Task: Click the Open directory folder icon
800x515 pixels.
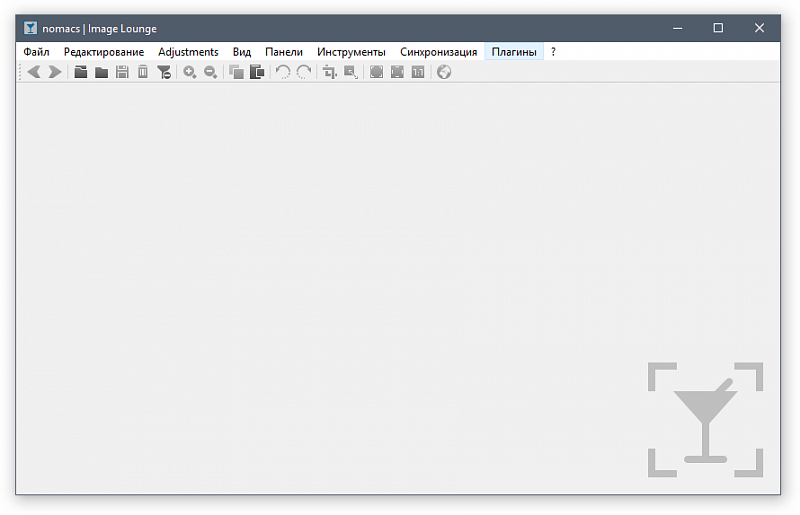Action: [102, 72]
